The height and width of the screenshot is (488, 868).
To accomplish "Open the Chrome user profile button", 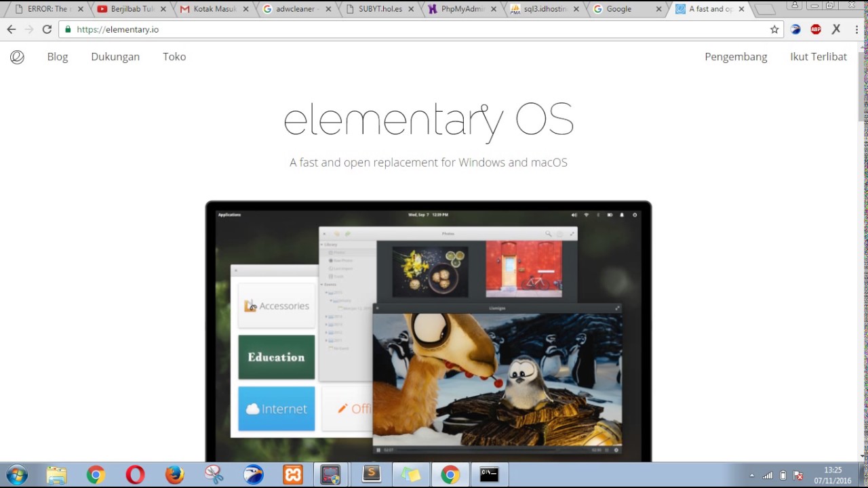I will (795, 5).
